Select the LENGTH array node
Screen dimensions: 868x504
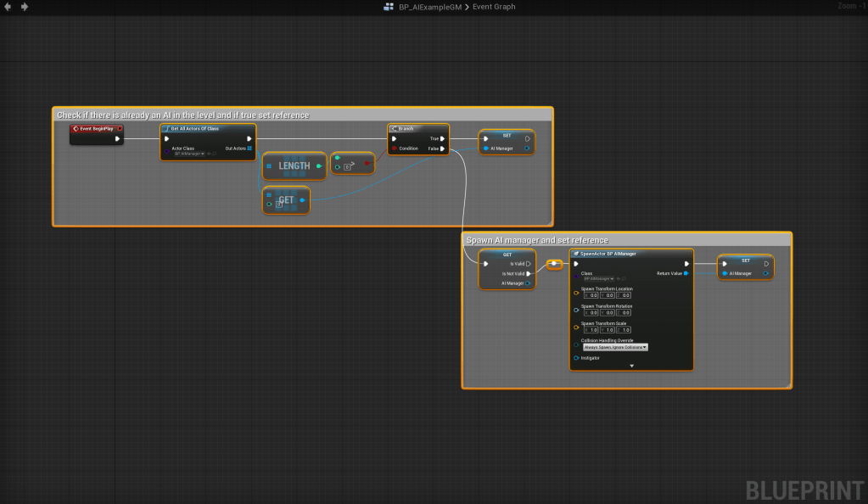(294, 166)
